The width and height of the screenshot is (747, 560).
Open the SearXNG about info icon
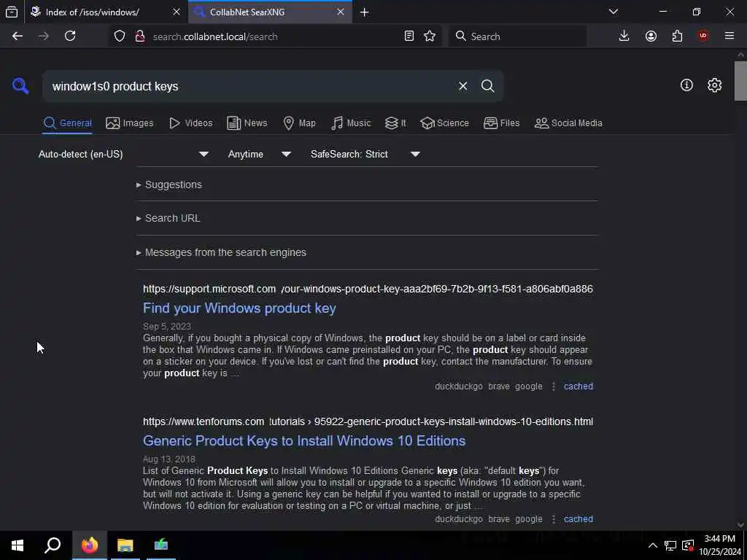pos(686,85)
